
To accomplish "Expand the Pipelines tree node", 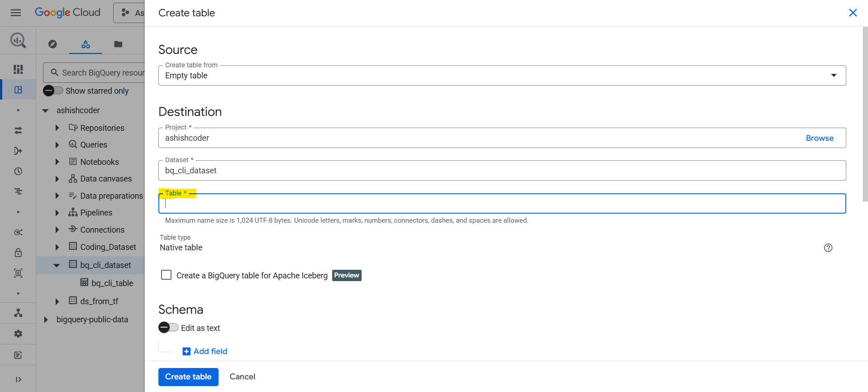I will point(57,213).
